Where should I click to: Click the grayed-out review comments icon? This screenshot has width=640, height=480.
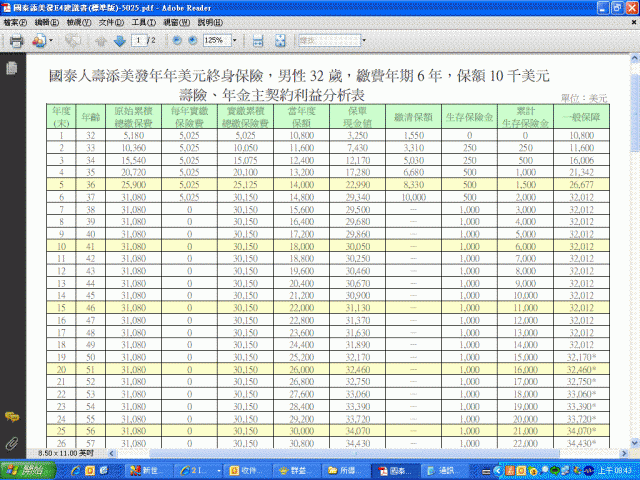(73, 41)
